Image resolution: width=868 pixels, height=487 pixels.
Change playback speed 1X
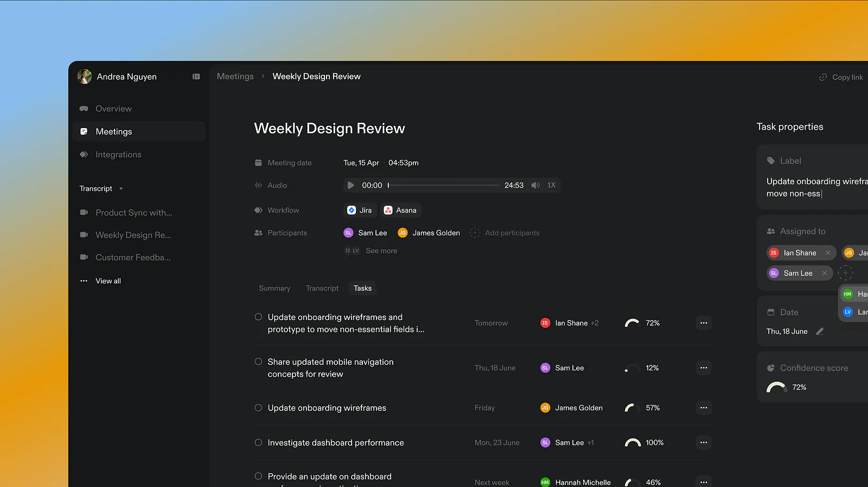click(x=551, y=185)
